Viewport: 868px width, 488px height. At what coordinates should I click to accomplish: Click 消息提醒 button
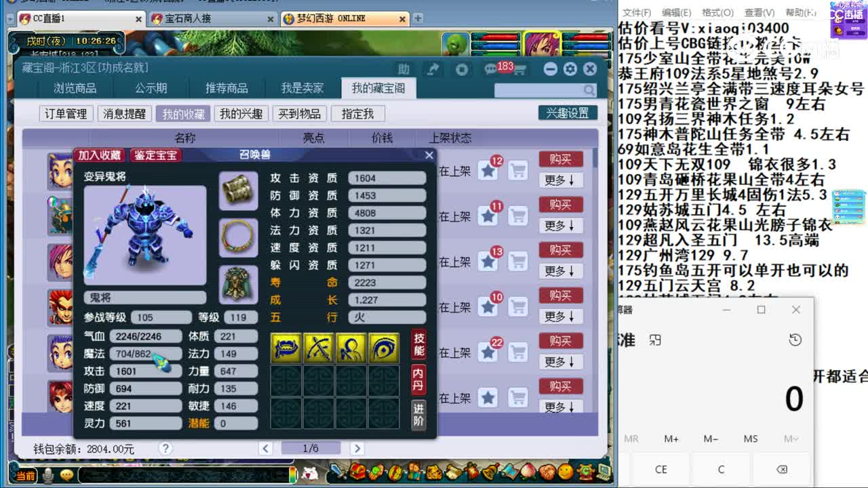(x=124, y=114)
